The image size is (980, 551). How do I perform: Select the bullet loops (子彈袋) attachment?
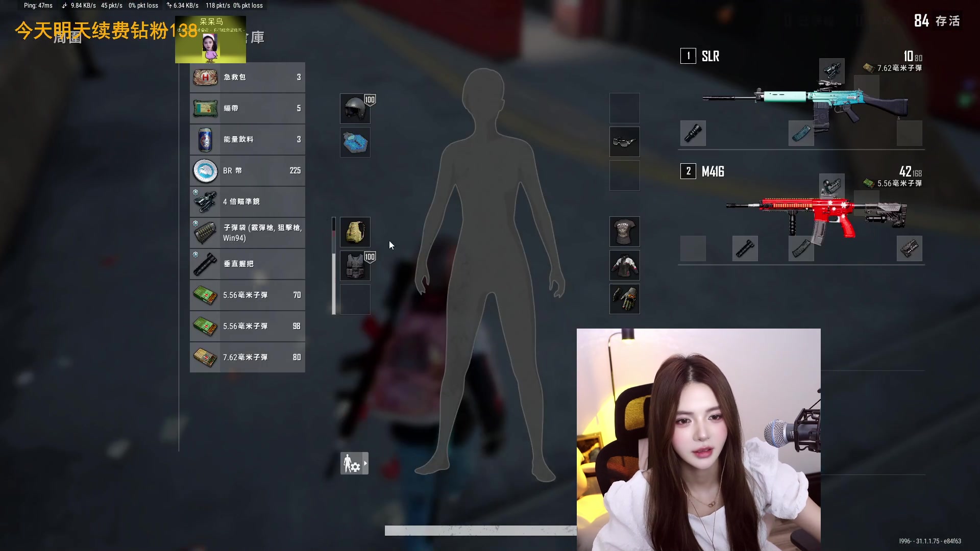point(248,233)
